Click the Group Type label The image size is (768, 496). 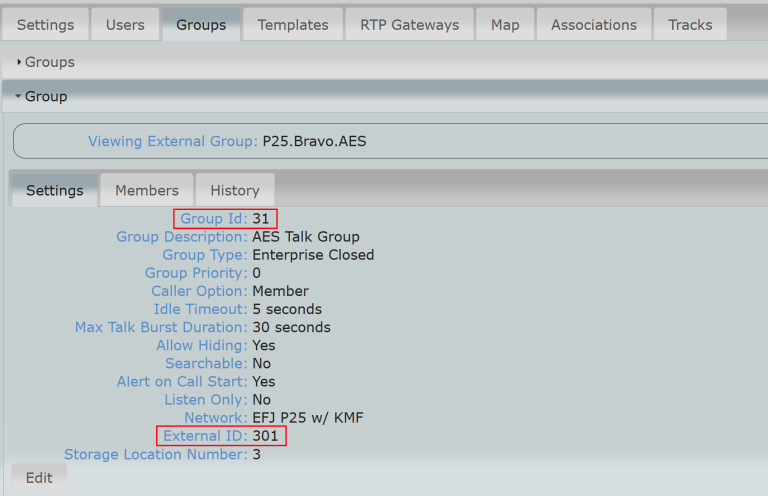204,255
